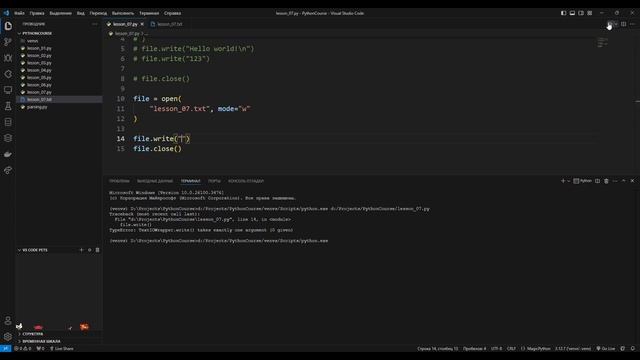The width and height of the screenshot is (640, 360).
Task: Click Go Live in status bar
Action: point(606,349)
